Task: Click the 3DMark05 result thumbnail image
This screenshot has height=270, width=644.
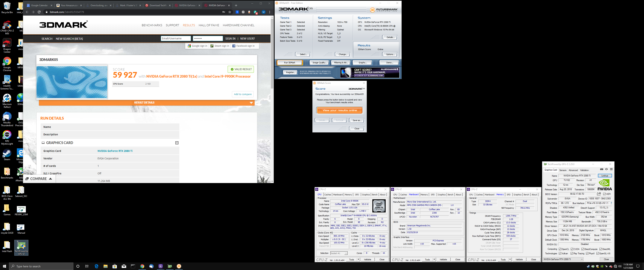Action: click(72, 82)
